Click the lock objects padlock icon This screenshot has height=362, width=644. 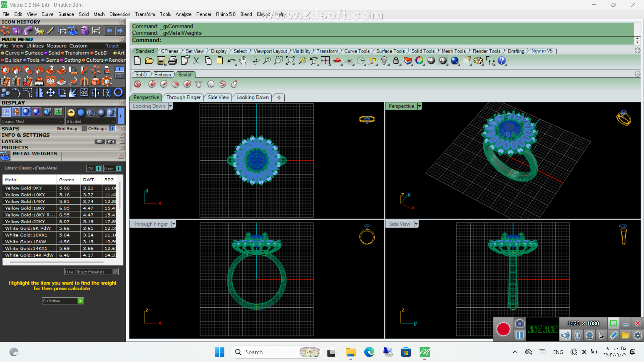point(396,61)
